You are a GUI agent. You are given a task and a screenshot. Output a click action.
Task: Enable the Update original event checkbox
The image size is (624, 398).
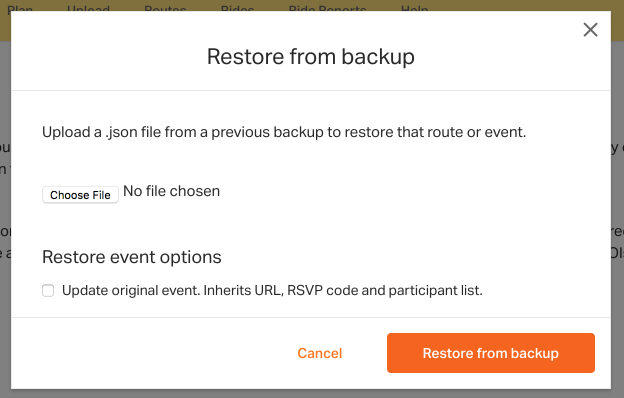[48, 291]
